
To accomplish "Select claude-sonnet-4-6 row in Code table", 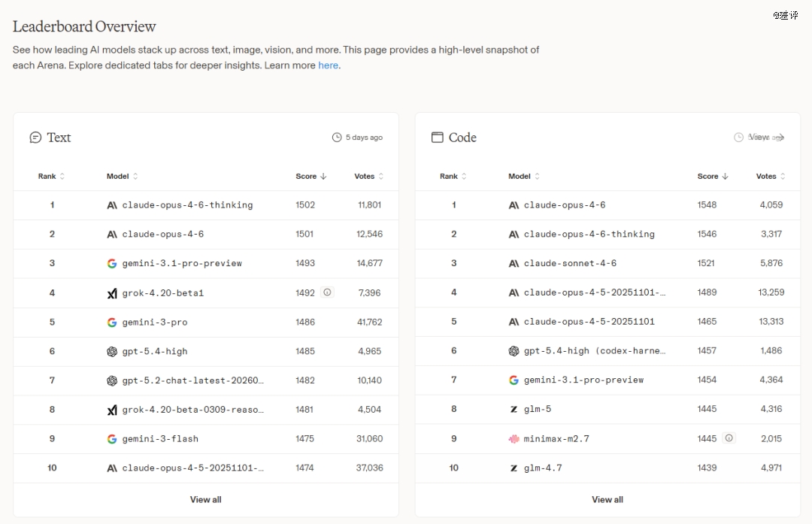I will [570, 264].
